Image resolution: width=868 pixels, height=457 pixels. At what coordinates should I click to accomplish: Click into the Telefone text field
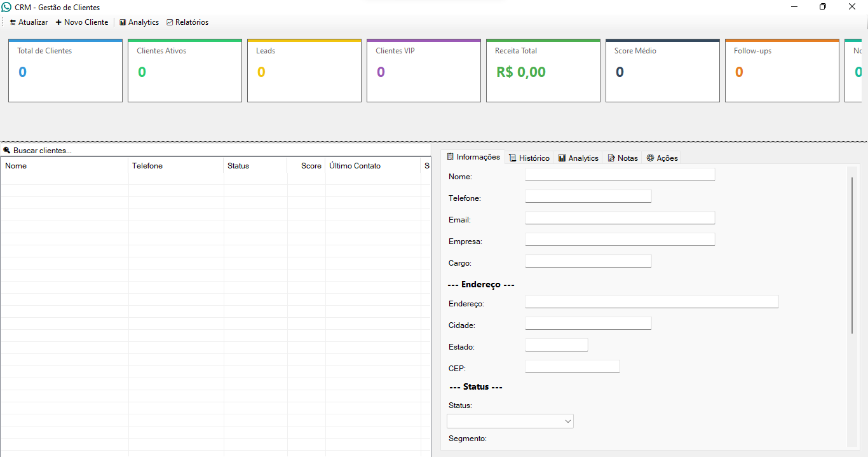[x=588, y=196]
